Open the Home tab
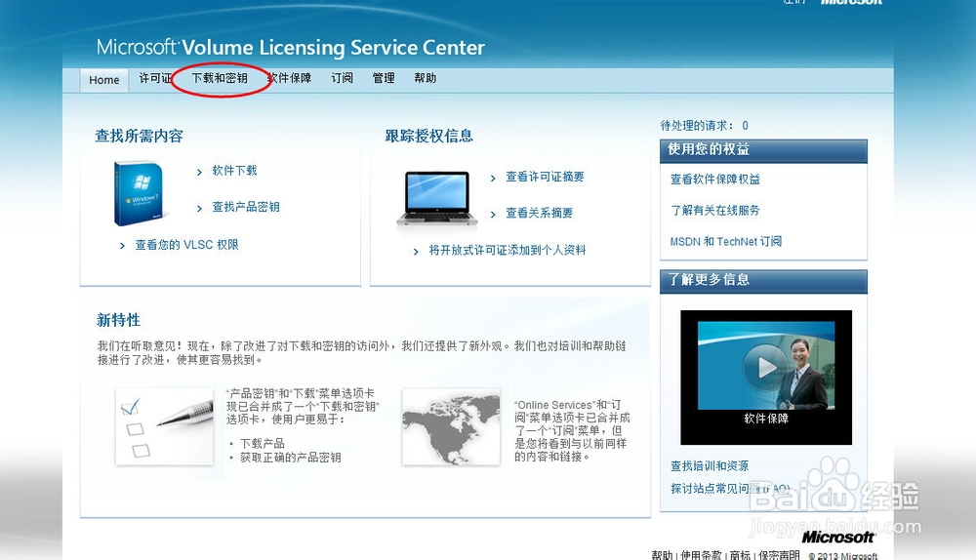The image size is (976, 560). (x=104, y=80)
